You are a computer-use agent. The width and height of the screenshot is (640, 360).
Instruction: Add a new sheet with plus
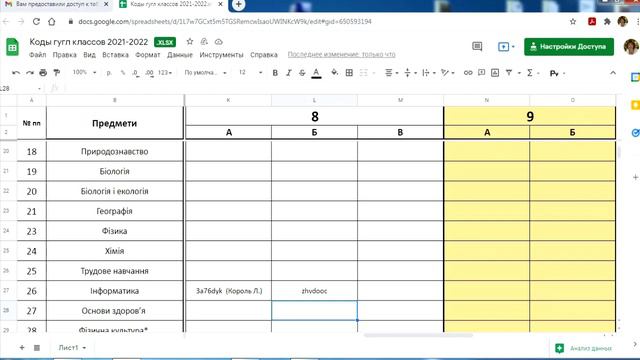[22, 348]
